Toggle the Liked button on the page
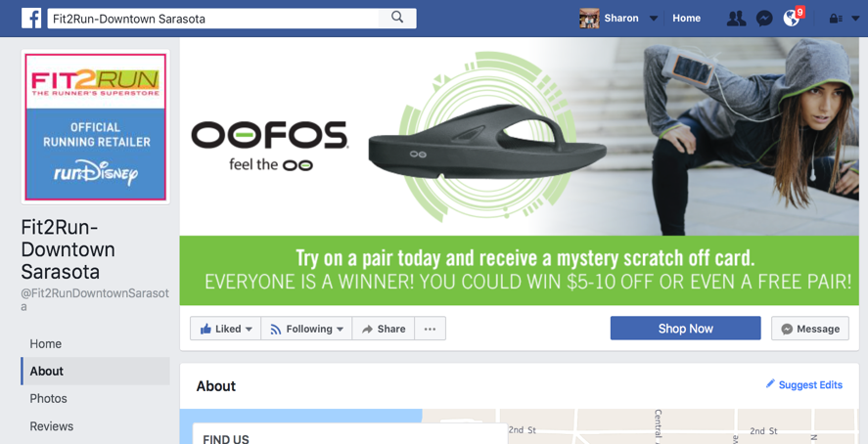The image size is (868, 444). [x=226, y=329]
